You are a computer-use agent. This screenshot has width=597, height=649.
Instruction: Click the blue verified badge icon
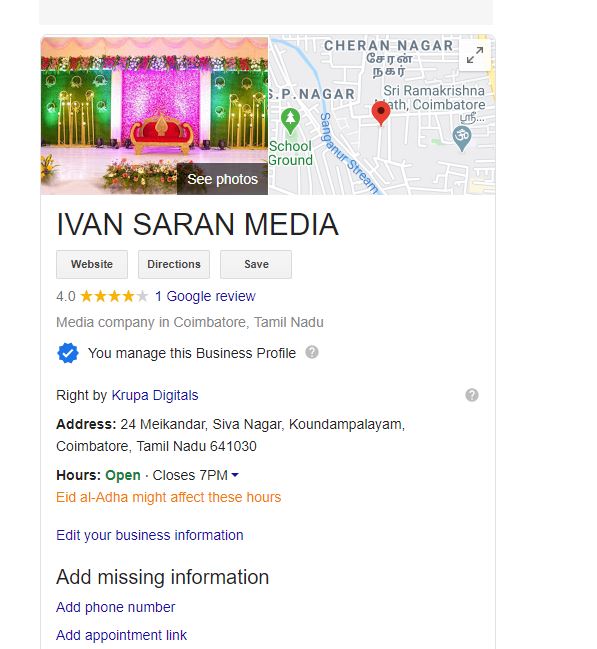68,353
